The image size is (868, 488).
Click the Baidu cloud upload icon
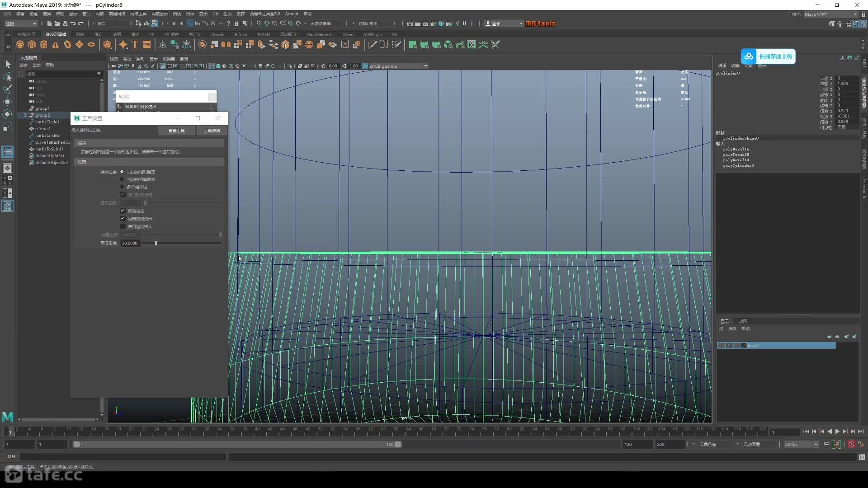pos(749,56)
